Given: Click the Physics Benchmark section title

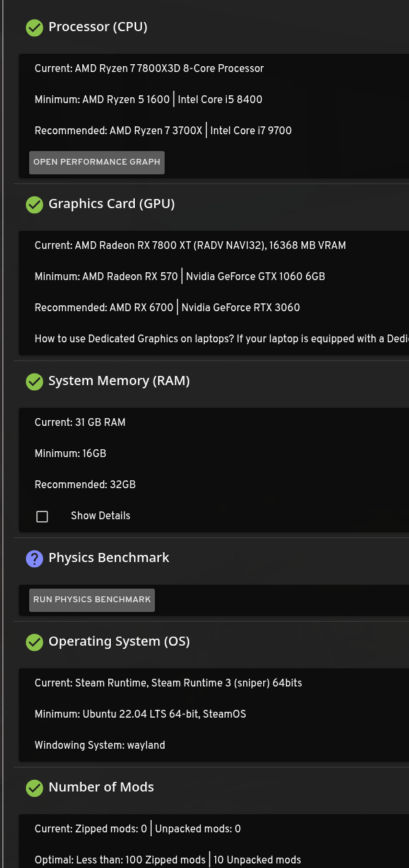Looking at the screenshot, I should tap(108, 558).
